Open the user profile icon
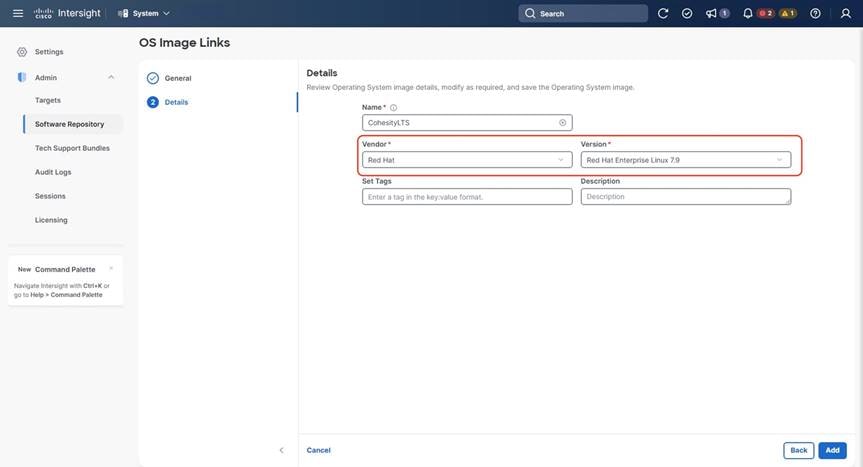 click(x=845, y=13)
